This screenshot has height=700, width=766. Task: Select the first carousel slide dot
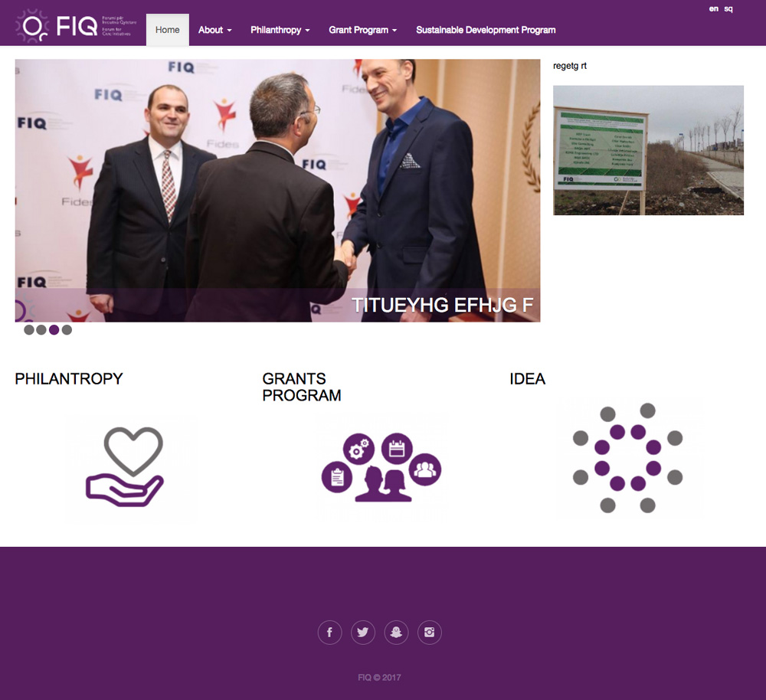coord(29,330)
